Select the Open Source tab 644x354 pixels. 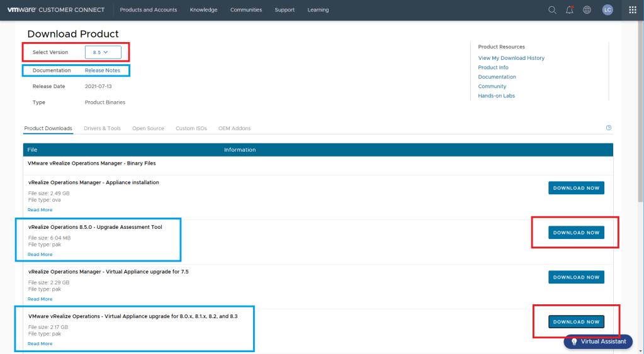pos(148,128)
